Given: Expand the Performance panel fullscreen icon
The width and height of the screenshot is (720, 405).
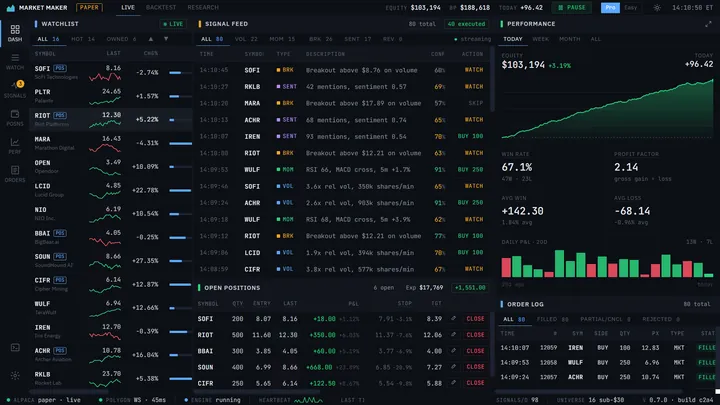Looking at the screenshot, I should tap(708, 24).
